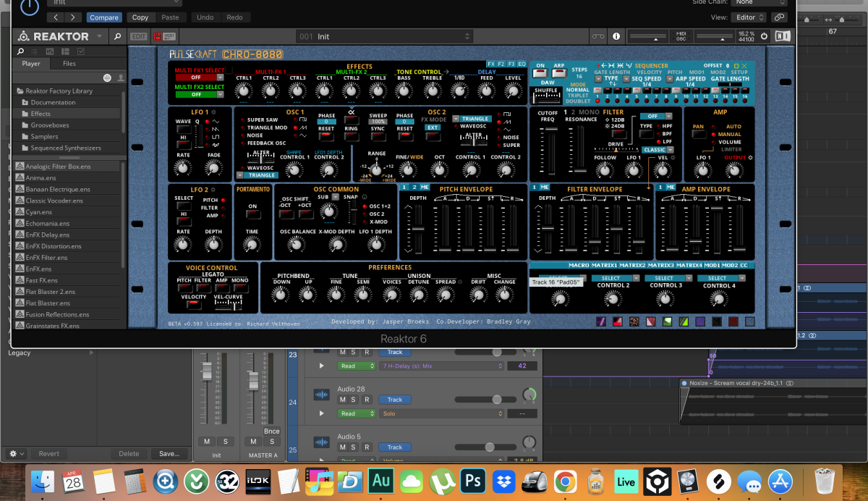The image size is (868, 501).
Task: Open the Trash in the Dock
Action: click(x=825, y=480)
